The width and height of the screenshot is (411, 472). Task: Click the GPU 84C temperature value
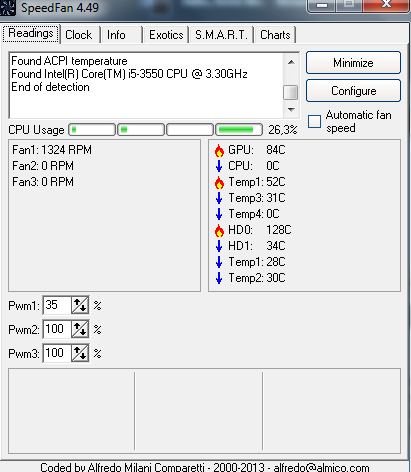pyautogui.click(x=276, y=150)
